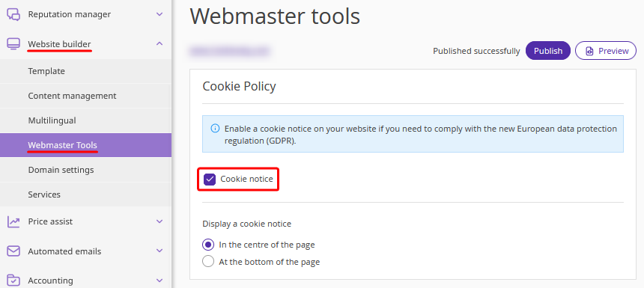Expand the Reputation manager section chevron
Viewport: 644px width, 288px height.
(x=160, y=14)
